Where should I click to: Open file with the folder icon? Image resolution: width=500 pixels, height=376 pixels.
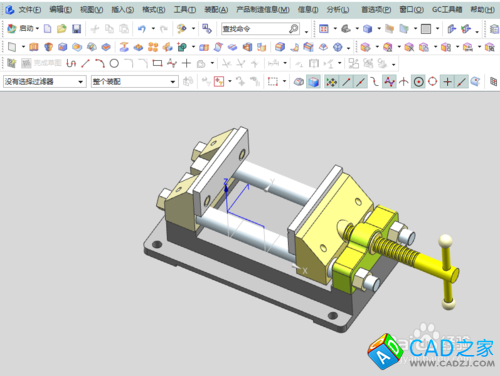tap(62, 29)
